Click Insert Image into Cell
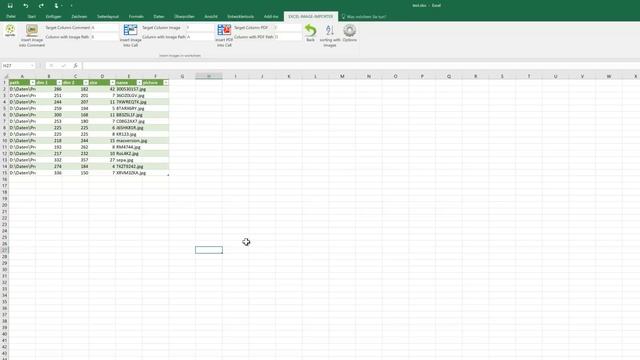 click(x=130, y=36)
